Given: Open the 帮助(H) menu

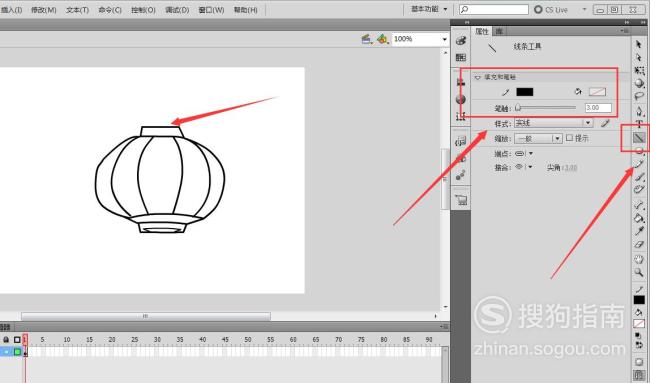Looking at the screenshot, I should click(245, 10).
